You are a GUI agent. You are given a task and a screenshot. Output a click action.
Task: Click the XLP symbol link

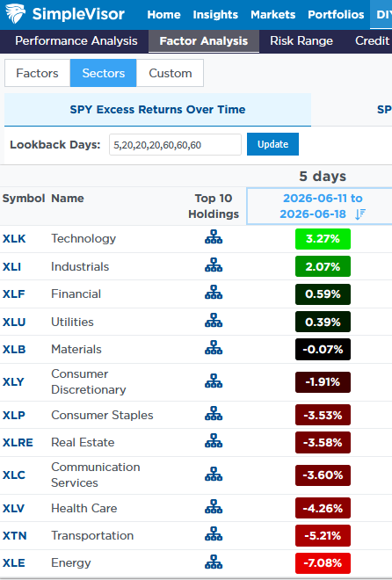click(x=14, y=416)
